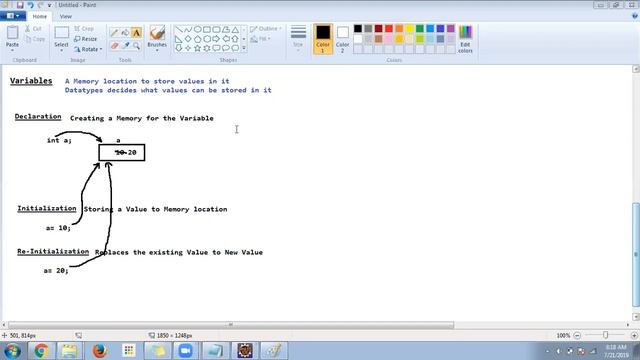Viewport: 640px width, 360px height.
Task: Select the Color picker eyedropper tool
Action: pyautogui.click(x=125, y=46)
